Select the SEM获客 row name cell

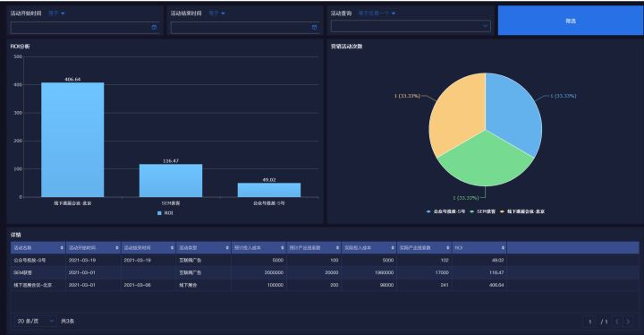click(38, 272)
